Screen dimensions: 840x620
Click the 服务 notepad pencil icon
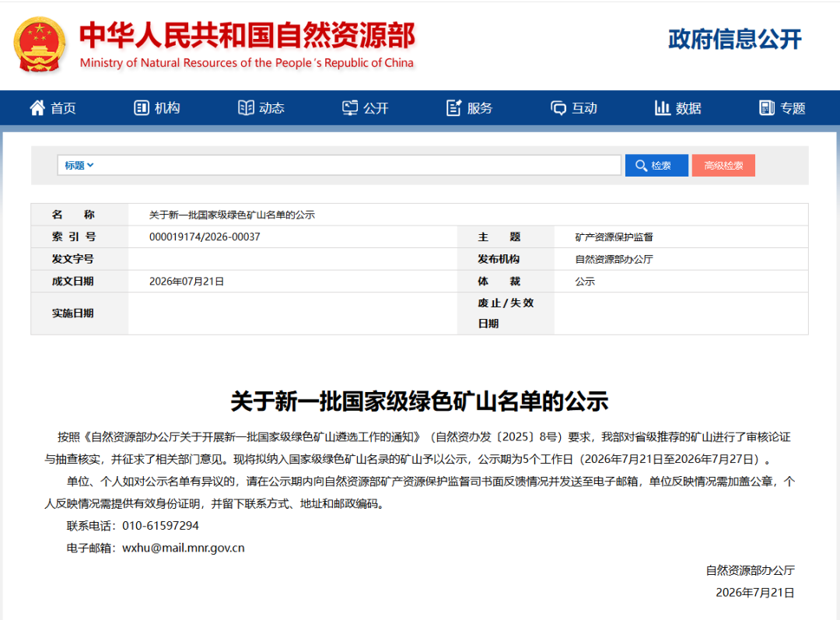[x=453, y=107]
